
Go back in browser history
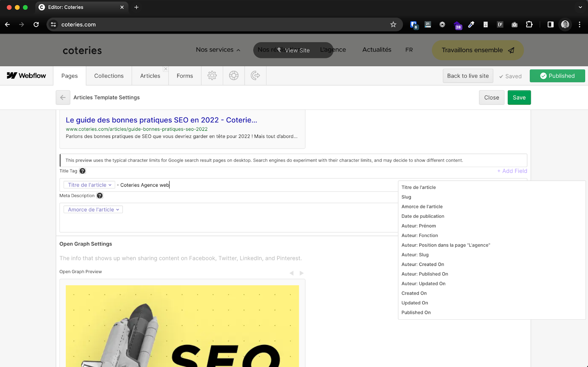click(7, 25)
